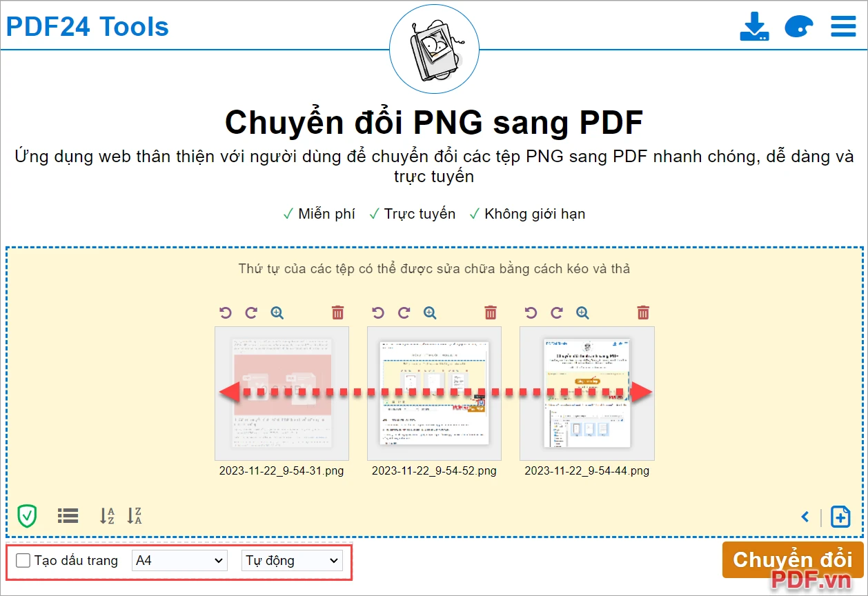
Task: Enable the Tạo dấu trang checkbox
Action: 23,561
